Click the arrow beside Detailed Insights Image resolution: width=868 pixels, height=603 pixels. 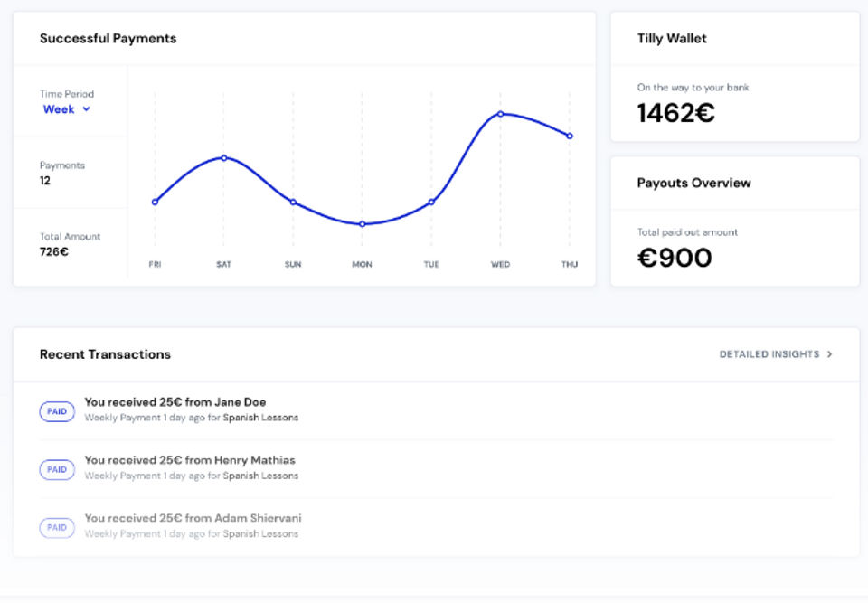pyautogui.click(x=829, y=354)
